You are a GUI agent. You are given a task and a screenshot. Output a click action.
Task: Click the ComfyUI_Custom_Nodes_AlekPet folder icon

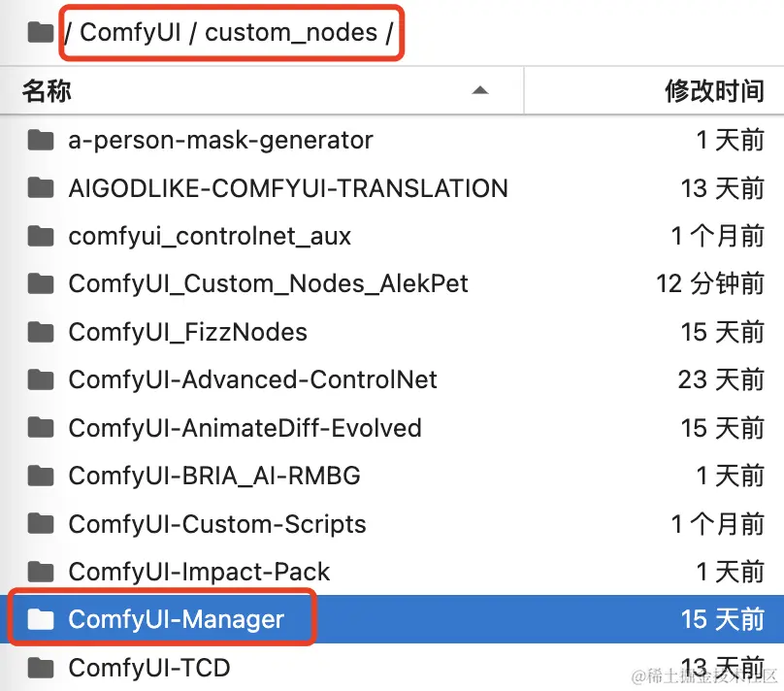click(41, 284)
